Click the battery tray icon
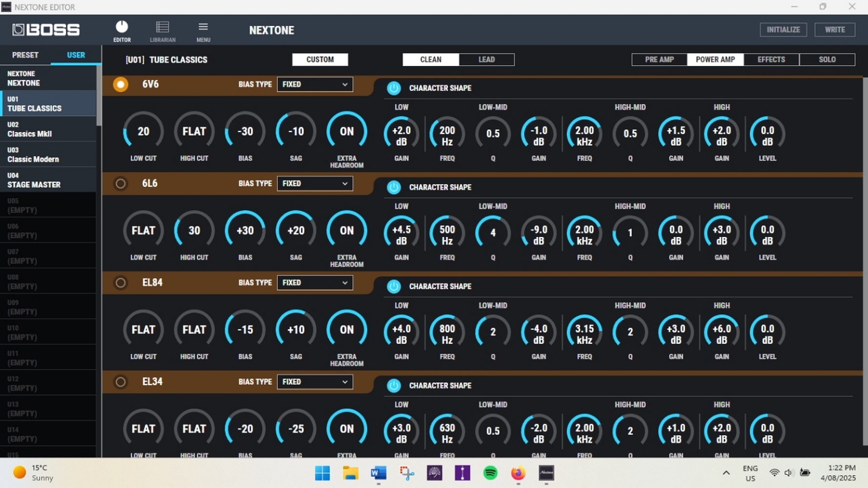Viewport: 868px width, 488px height. pos(805,472)
